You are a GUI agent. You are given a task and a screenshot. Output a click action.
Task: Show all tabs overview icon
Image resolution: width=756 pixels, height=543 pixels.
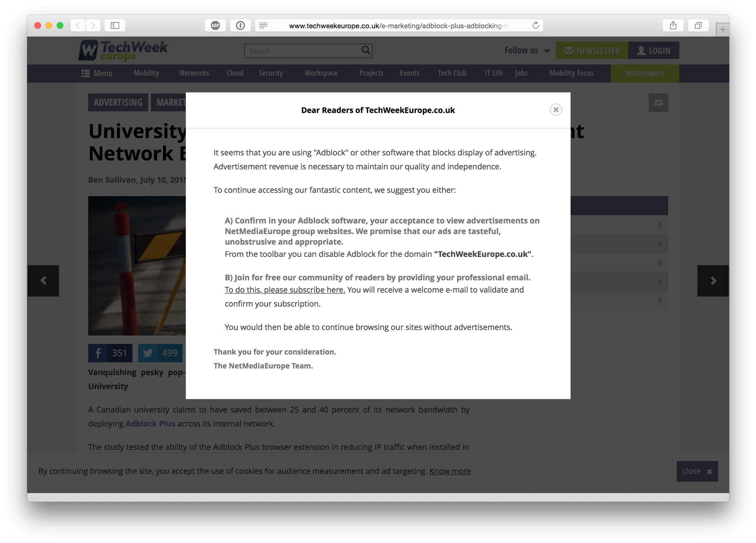pos(698,25)
